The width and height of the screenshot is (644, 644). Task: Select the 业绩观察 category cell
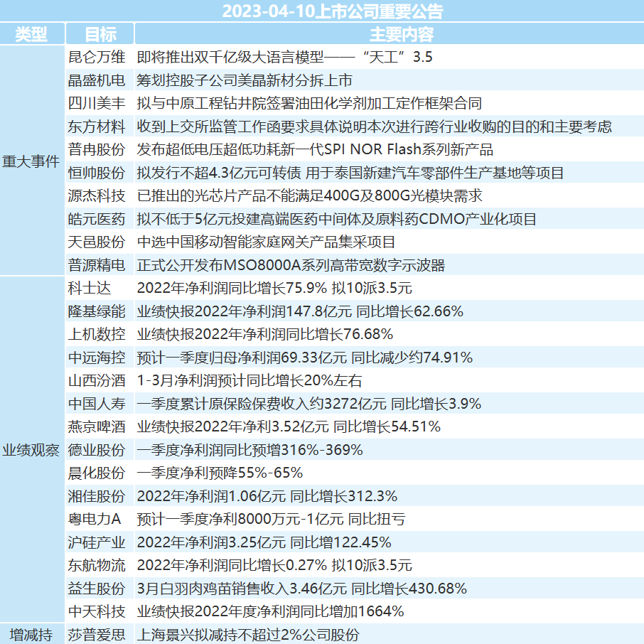click(31, 450)
